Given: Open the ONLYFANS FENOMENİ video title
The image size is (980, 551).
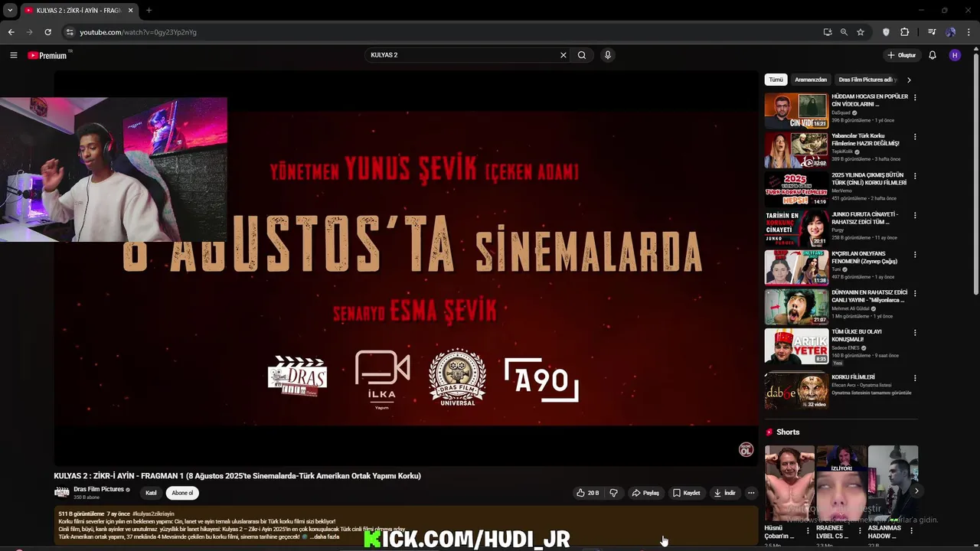Looking at the screenshot, I should 864,257.
